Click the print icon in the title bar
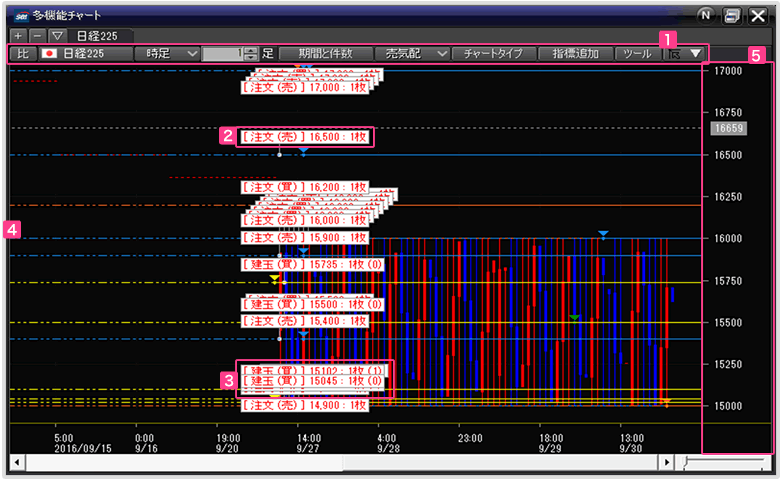The image size is (780, 480). point(733,16)
